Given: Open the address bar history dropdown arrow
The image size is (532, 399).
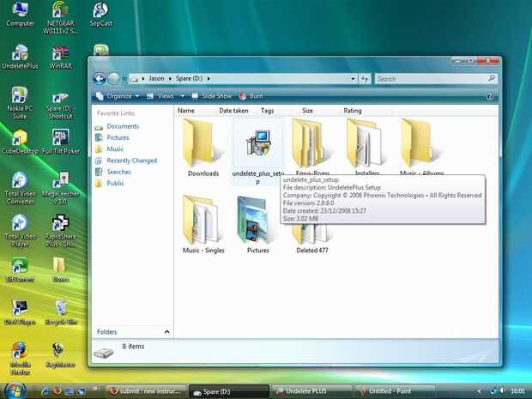Looking at the screenshot, I should point(353,79).
